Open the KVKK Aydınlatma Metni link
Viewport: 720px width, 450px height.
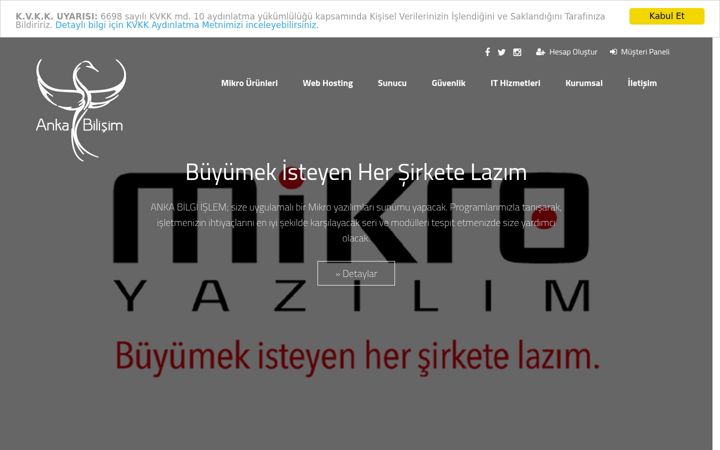(x=187, y=25)
